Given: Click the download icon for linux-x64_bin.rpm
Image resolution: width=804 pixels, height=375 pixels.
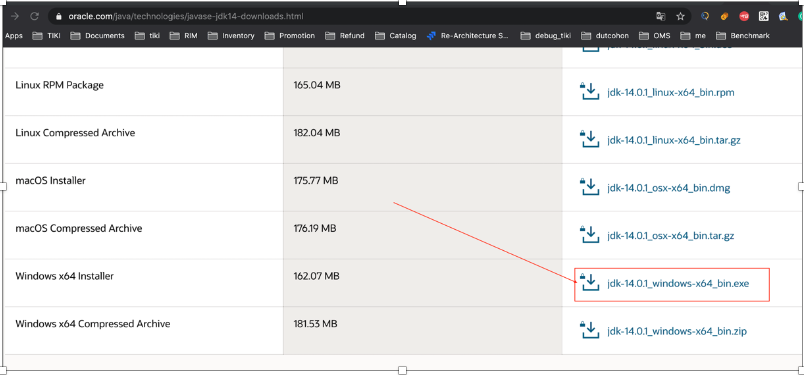Looking at the screenshot, I should click(589, 92).
